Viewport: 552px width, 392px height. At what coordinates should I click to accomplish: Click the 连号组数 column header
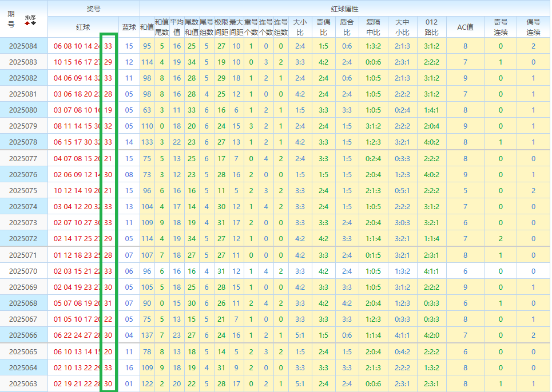[281, 27]
